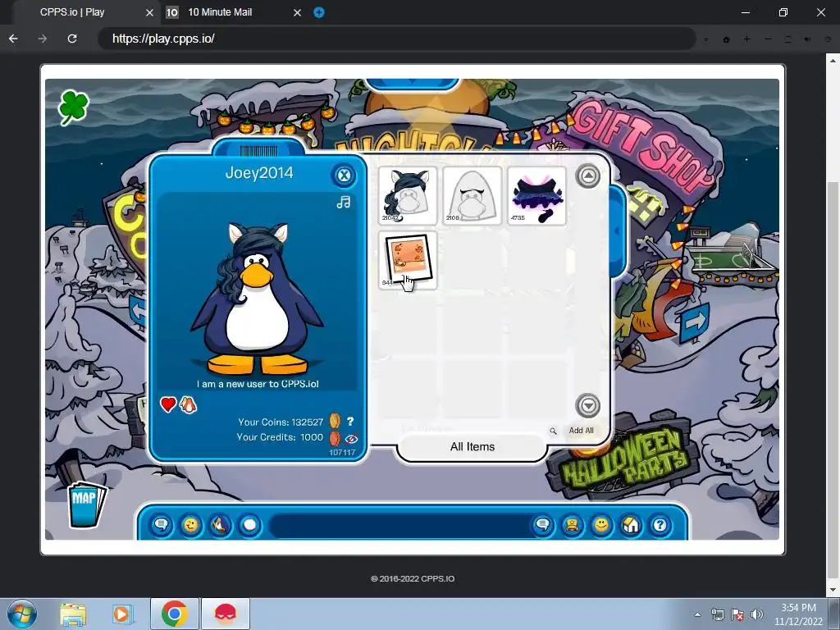The height and width of the screenshot is (630, 840).
Task: Select the orange Halloween background photo item
Action: coord(408,260)
